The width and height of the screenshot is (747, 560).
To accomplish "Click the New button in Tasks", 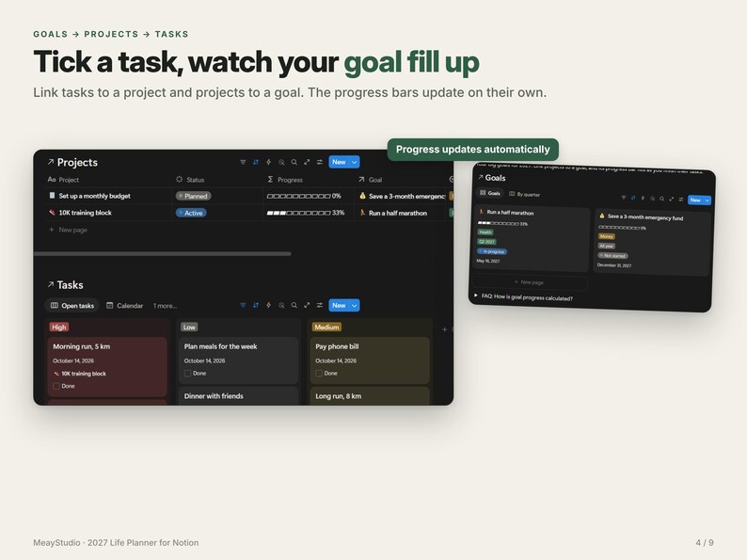I will pyautogui.click(x=340, y=305).
